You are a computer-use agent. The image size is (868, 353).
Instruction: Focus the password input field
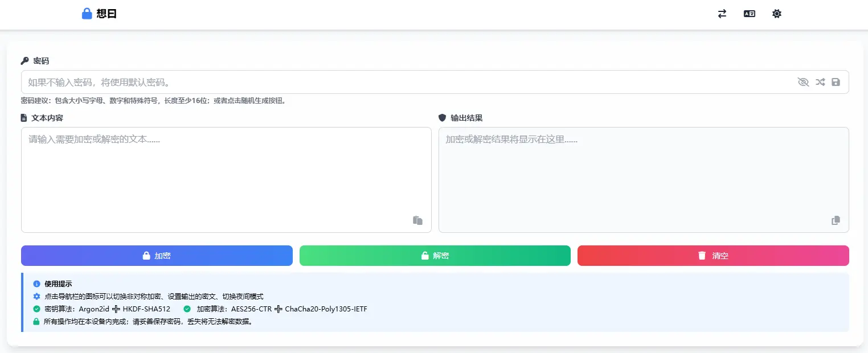tap(399, 82)
